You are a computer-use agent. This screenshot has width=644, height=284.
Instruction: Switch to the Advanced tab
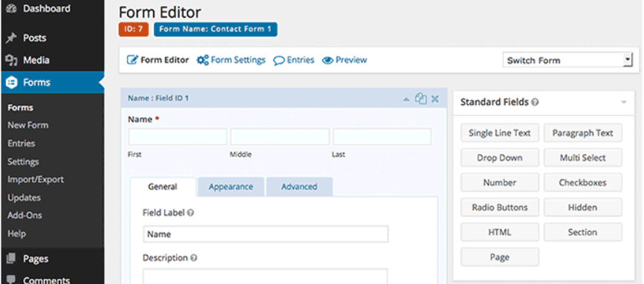(x=299, y=187)
